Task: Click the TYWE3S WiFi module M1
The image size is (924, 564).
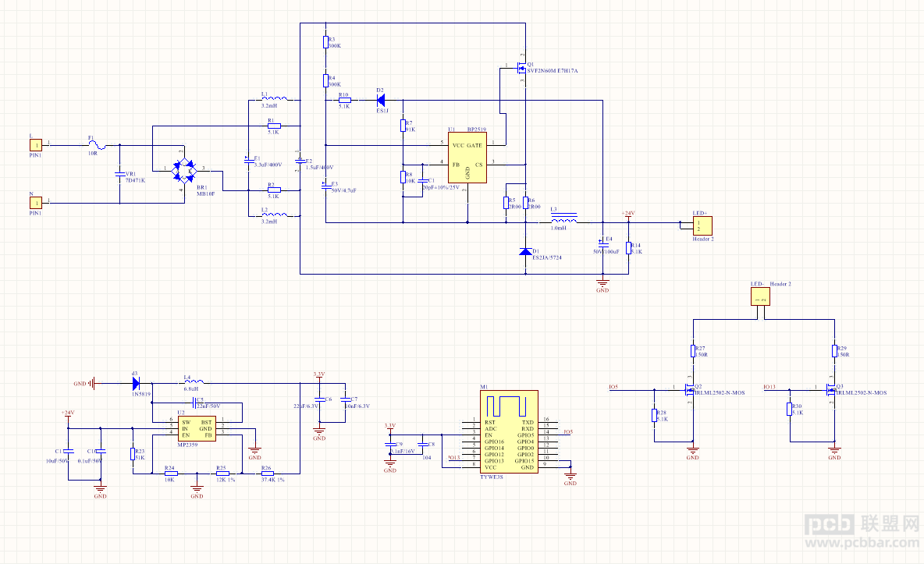Action: (509, 431)
